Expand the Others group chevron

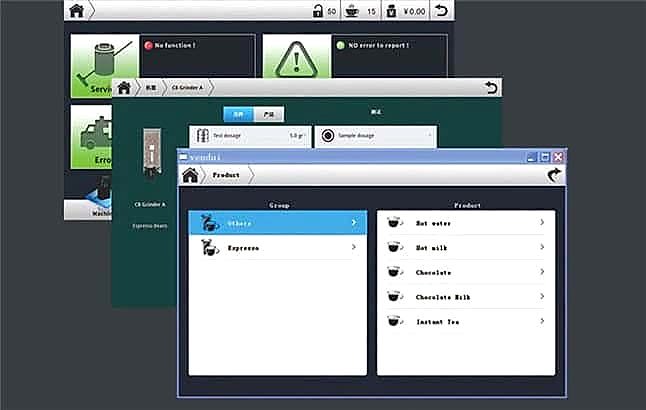354,223
